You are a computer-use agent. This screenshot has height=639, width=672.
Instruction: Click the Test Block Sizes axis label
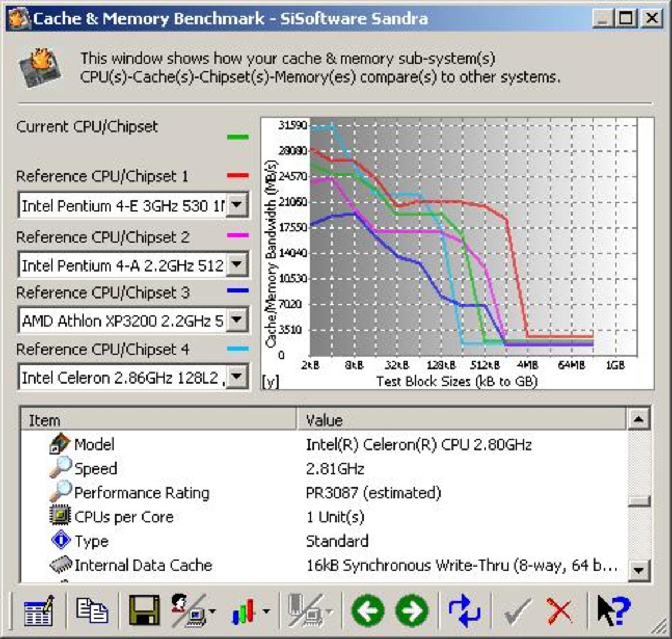(457, 381)
